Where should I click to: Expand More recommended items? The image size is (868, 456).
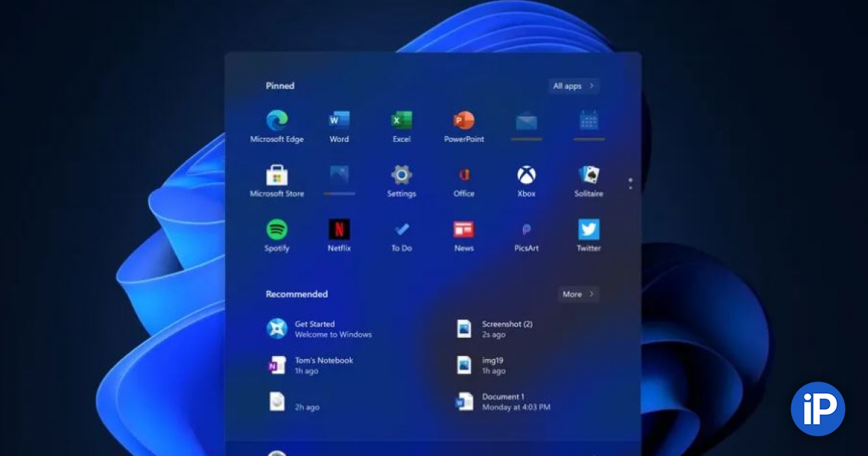coord(578,294)
